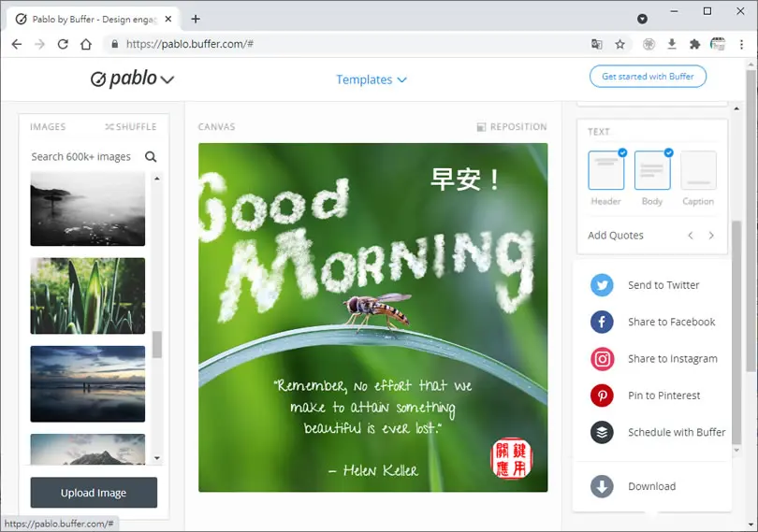Click the Buffer schedule stack icon

pos(602,433)
